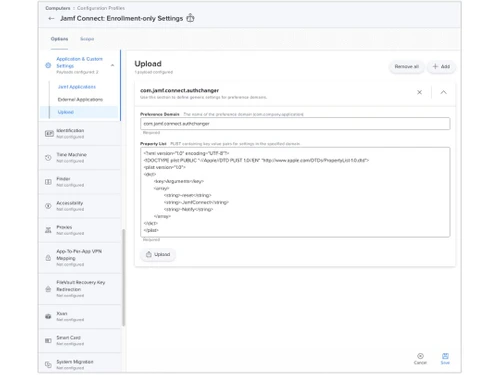The width and height of the screenshot is (500, 375).
Task: Open the System Migration payload
Action: coord(80,363)
